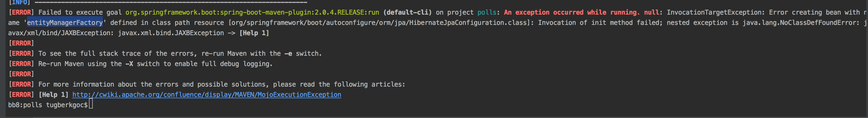The height and width of the screenshot is (118, 868).
Task: Click the bb8:polls prompt hostname
Action: pos(25,105)
